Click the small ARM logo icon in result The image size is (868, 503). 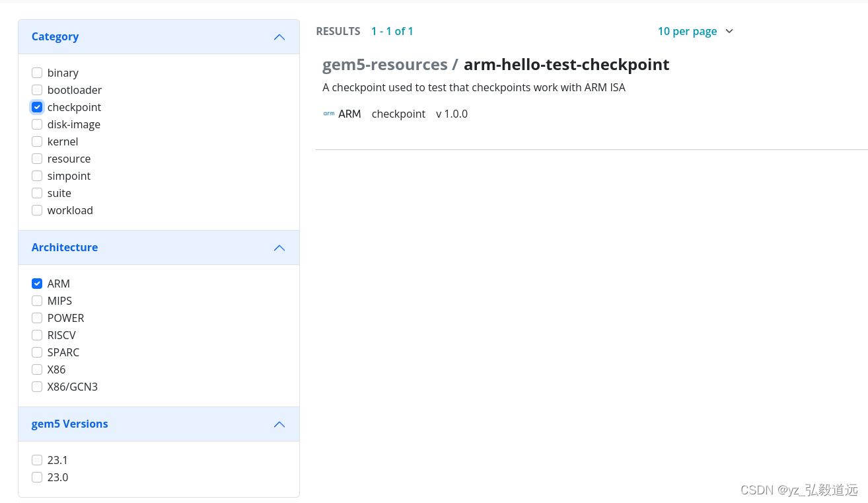coord(328,114)
